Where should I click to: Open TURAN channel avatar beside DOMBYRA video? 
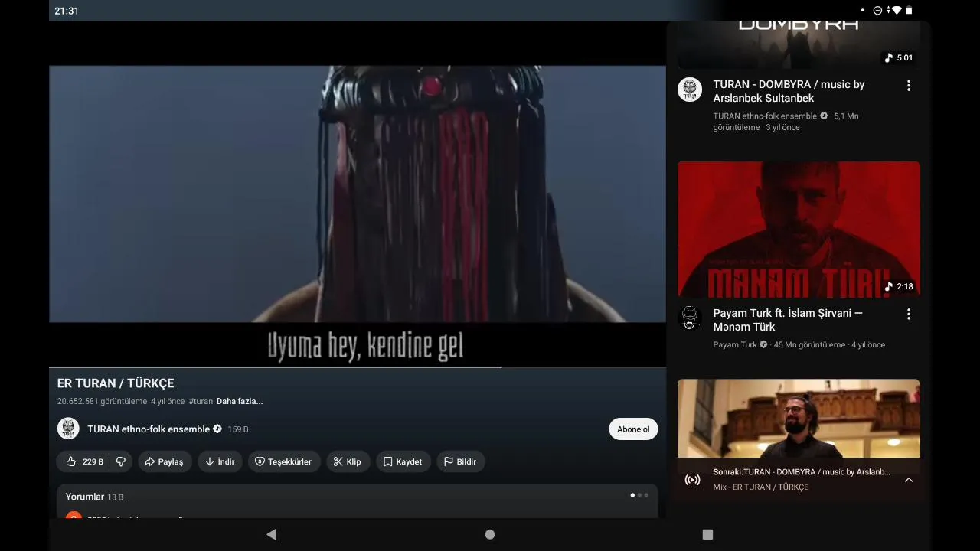(x=690, y=90)
